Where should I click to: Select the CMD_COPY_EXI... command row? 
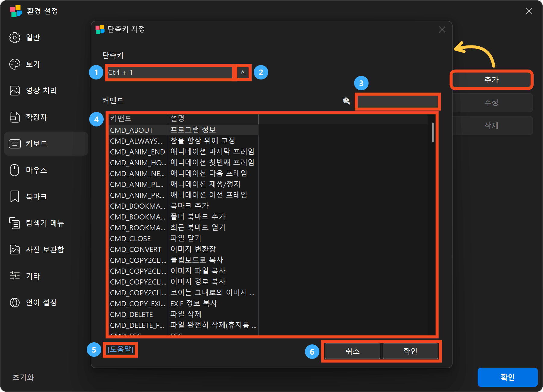tap(184, 303)
